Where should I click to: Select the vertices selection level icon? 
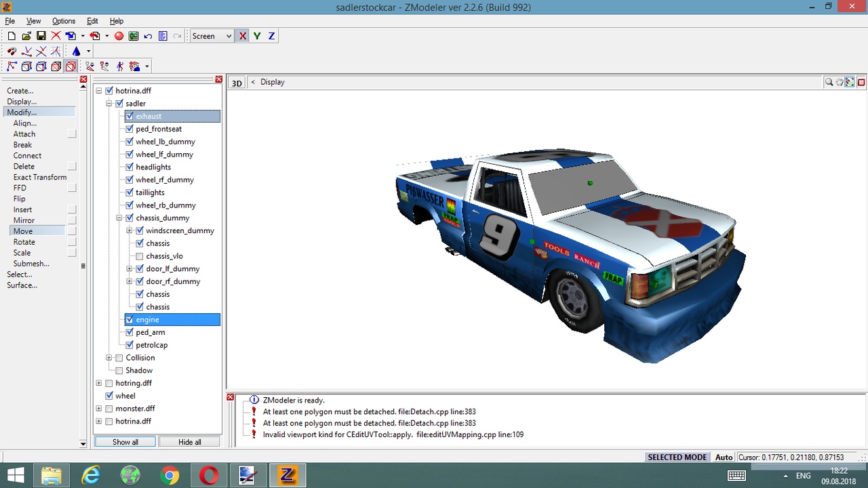(12, 66)
